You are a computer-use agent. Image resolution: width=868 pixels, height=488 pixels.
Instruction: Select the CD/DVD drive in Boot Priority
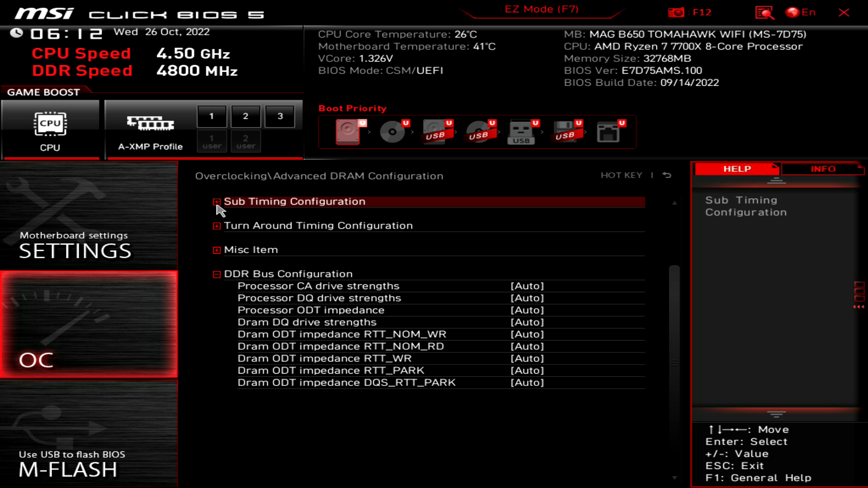coord(392,132)
